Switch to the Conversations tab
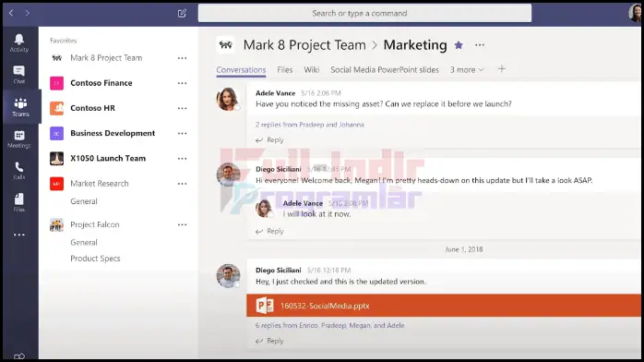The image size is (644, 362). [241, 70]
